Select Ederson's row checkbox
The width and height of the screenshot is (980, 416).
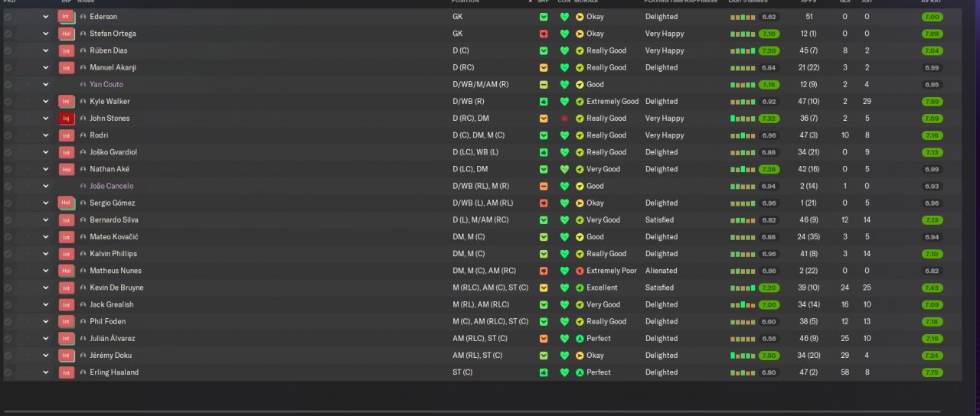click(x=8, y=17)
